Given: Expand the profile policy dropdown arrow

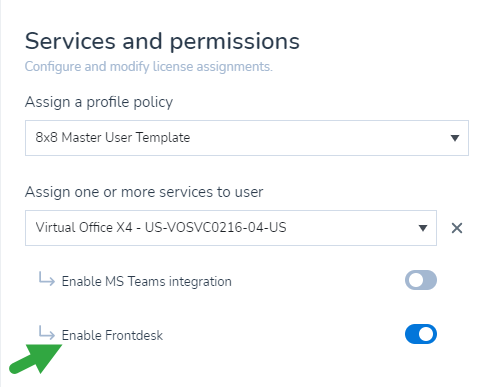Looking at the screenshot, I should point(455,138).
